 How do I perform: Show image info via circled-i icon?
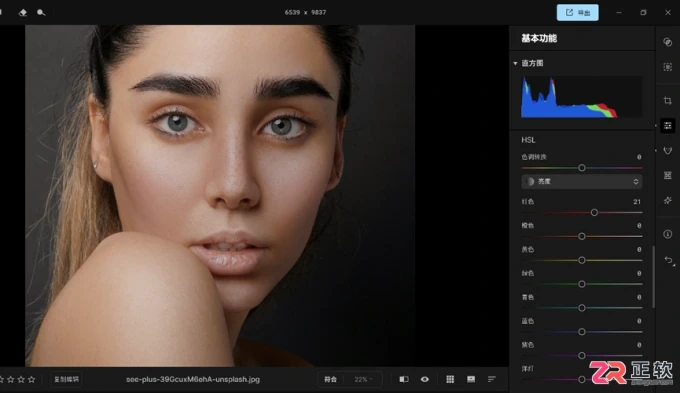(667, 234)
